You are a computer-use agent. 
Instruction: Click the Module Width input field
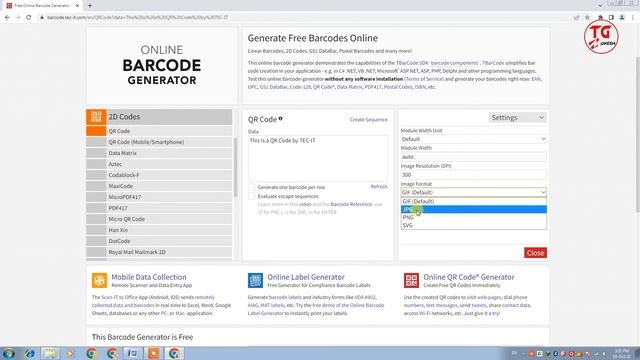coord(473,157)
